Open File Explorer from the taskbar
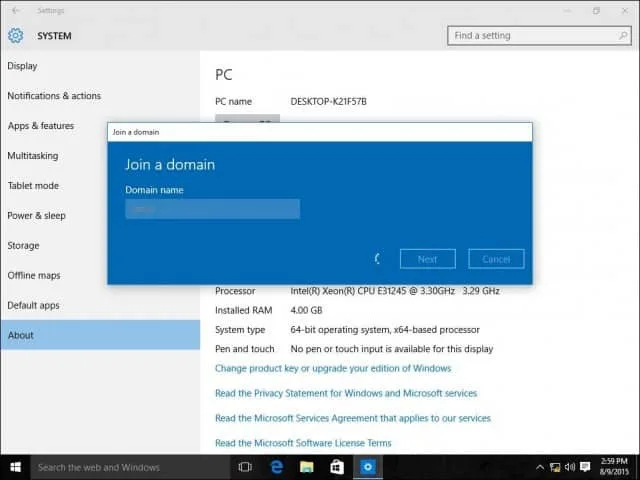The image size is (640, 480). tap(307, 467)
